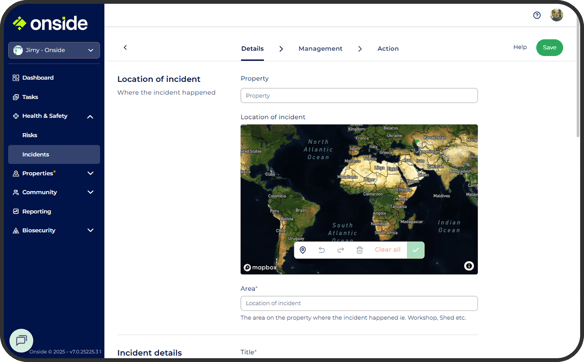Open the chat support bubble

pyautogui.click(x=21, y=340)
